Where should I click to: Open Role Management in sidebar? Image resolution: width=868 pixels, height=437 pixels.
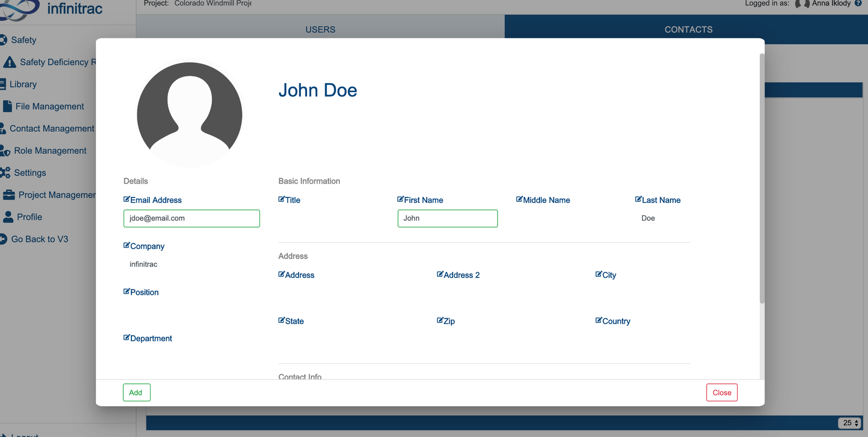(50, 150)
